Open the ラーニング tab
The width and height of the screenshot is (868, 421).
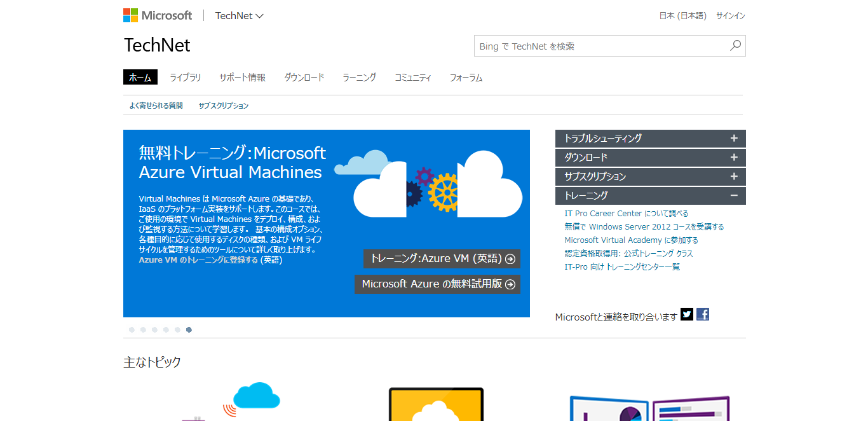tap(360, 78)
